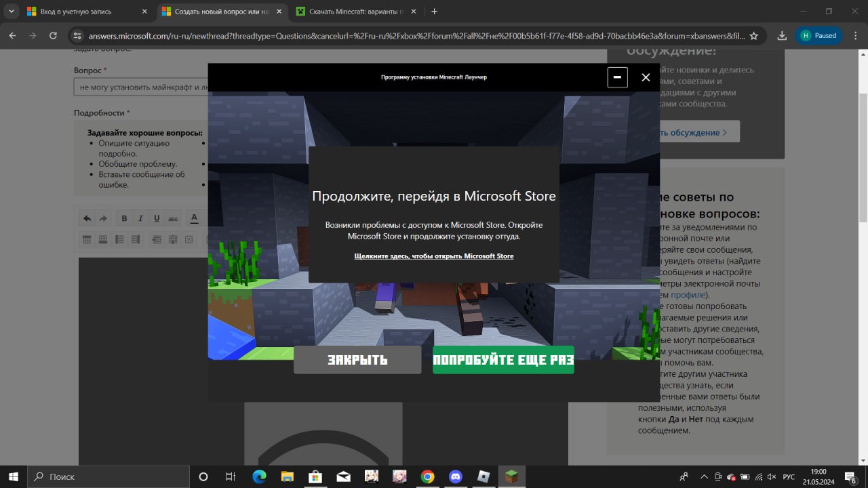Screen dimensions: 868x488
Task: Click the site information icon in address bar
Action: pos(77,35)
